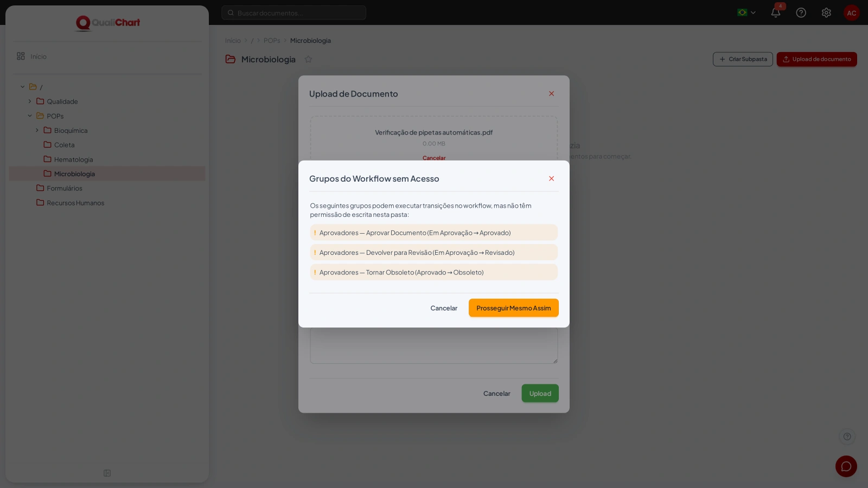Click the Aprovar Documento warning row
Viewport: 868px width, 488px height.
tap(433, 233)
